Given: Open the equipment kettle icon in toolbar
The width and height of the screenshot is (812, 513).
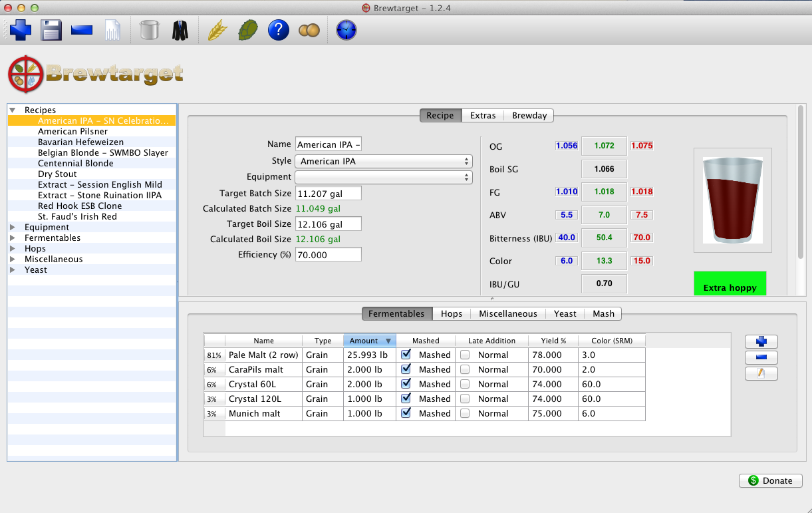Looking at the screenshot, I should click(x=150, y=30).
